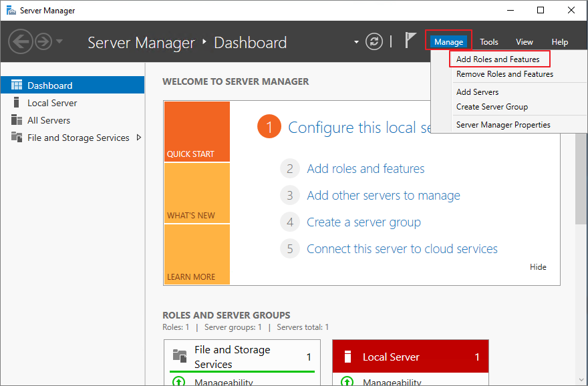This screenshot has width=588, height=386.
Task: Click the Local Server tile icon
Action: (347, 357)
